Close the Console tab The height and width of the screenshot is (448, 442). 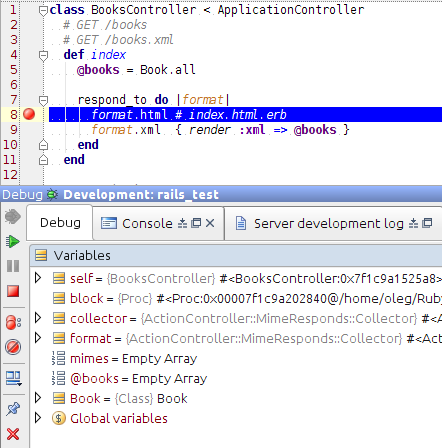click(x=210, y=223)
